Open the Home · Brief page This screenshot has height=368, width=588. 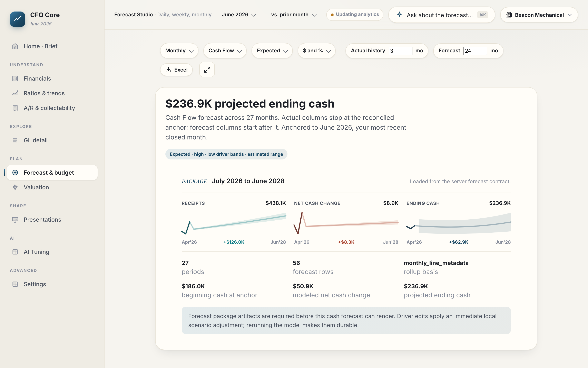[52, 46]
